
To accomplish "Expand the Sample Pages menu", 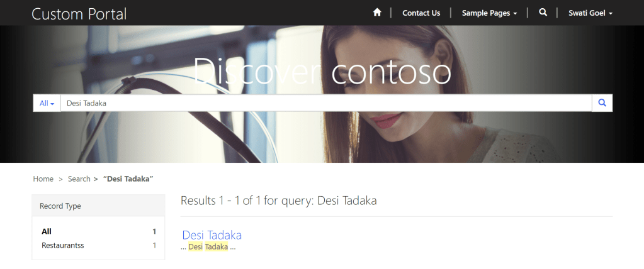I will click(x=489, y=13).
